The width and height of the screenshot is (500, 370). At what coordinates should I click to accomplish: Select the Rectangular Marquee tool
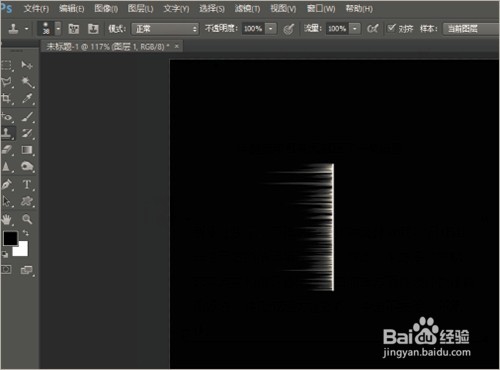[7, 65]
